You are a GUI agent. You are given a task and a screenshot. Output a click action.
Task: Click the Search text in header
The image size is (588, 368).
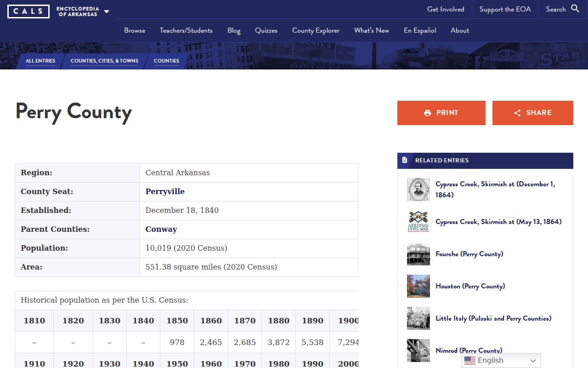coord(556,9)
